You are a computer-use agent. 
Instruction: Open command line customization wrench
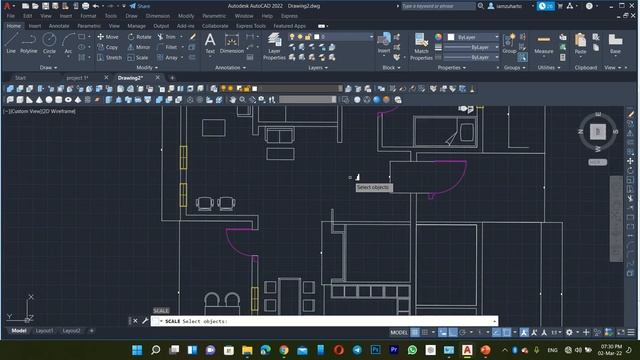145,321
